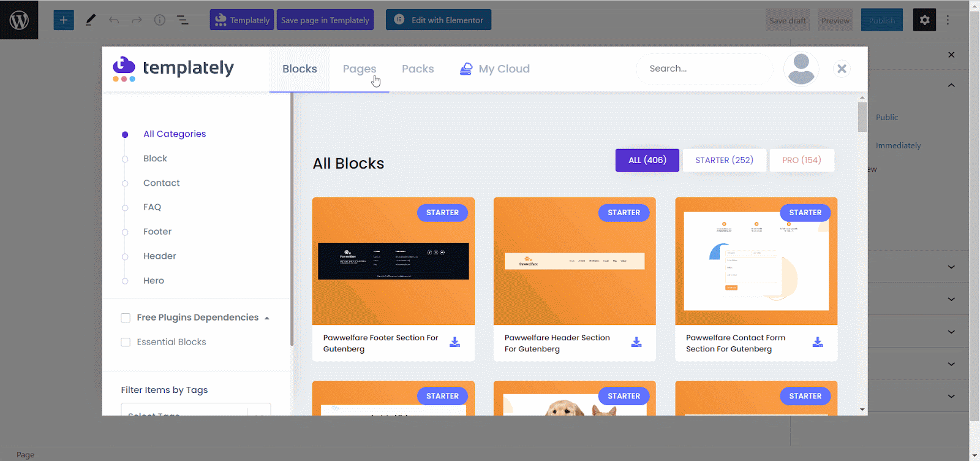Click the blue block inserter plus button
The height and width of the screenshot is (461, 980).
pos(64,20)
